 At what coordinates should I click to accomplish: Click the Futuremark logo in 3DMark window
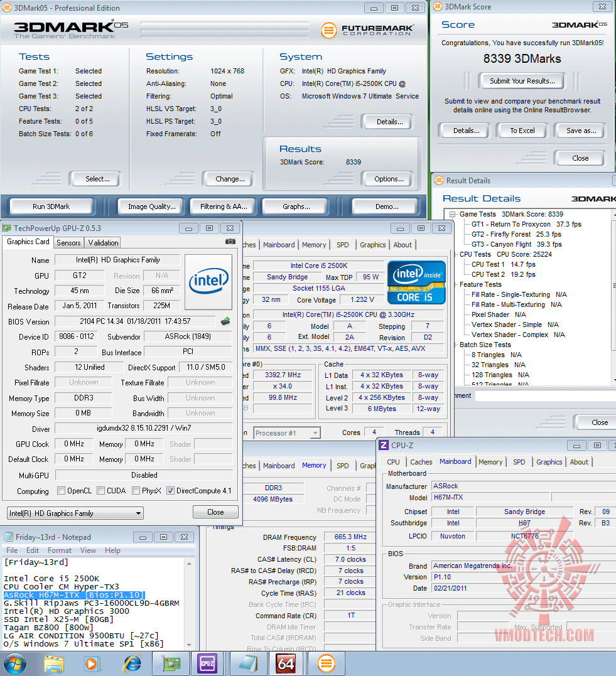[367, 30]
